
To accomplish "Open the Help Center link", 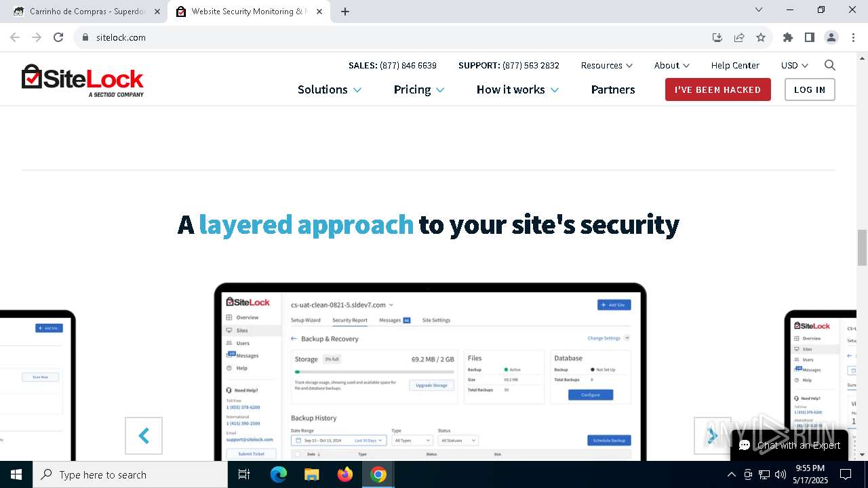I will (x=735, y=66).
